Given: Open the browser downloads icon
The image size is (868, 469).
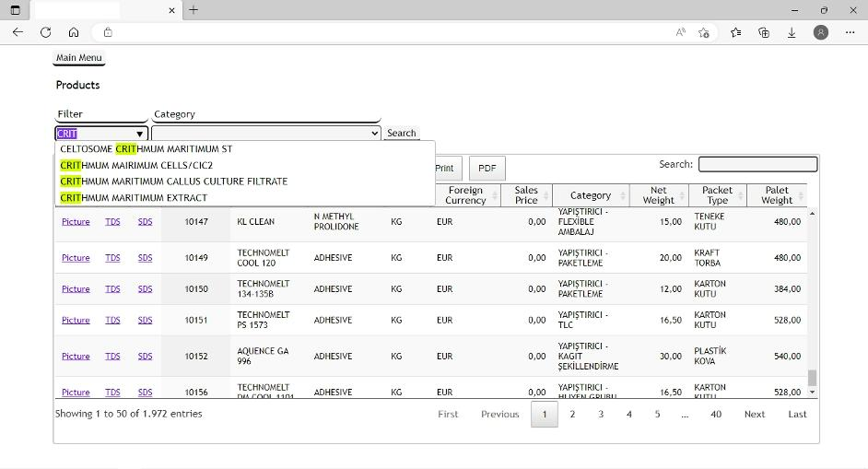Looking at the screenshot, I should 792,32.
